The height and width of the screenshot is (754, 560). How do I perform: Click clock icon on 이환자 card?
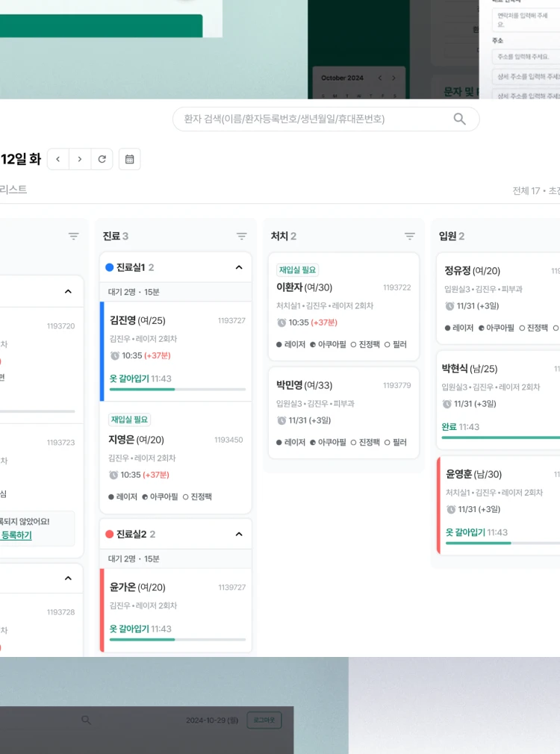coord(281,323)
